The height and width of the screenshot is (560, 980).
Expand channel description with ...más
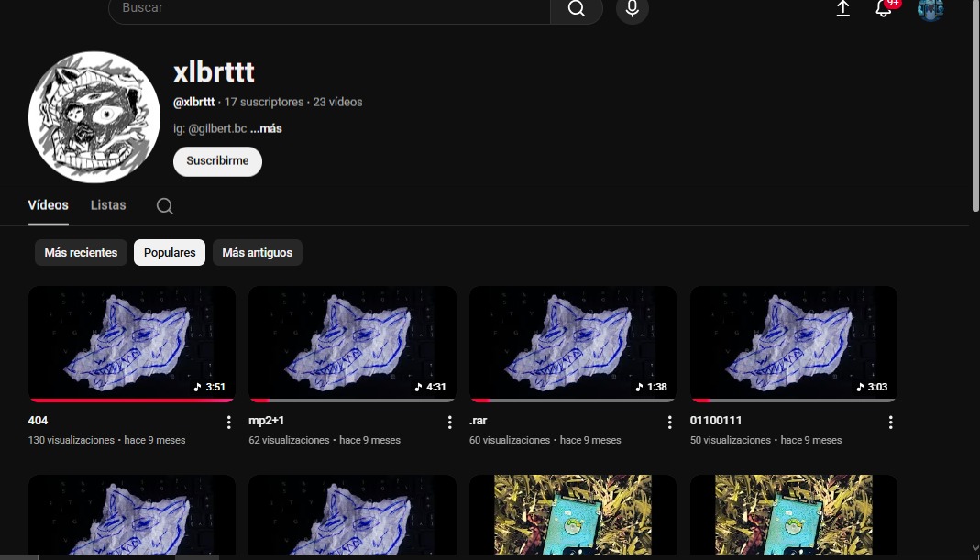pos(266,128)
